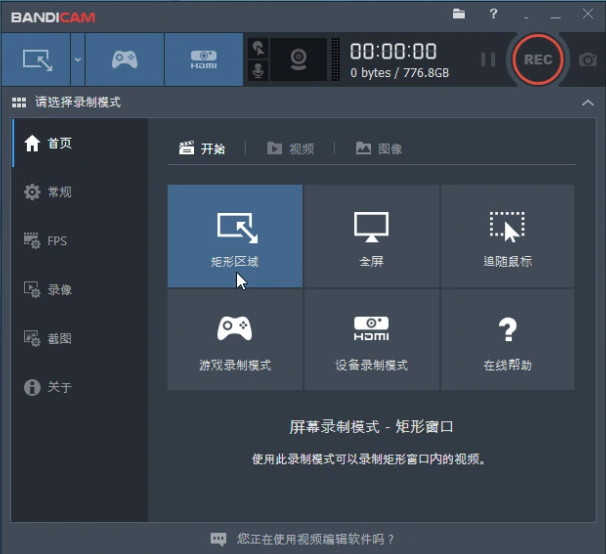Switch to HDMI device recording mode in the toolbar
This screenshot has width=606, height=554.
(204, 60)
